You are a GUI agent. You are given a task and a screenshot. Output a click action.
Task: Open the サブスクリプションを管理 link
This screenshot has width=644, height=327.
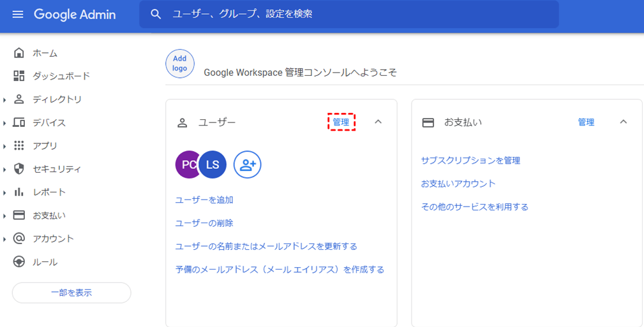pyautogui.click(x=470, y=161)
